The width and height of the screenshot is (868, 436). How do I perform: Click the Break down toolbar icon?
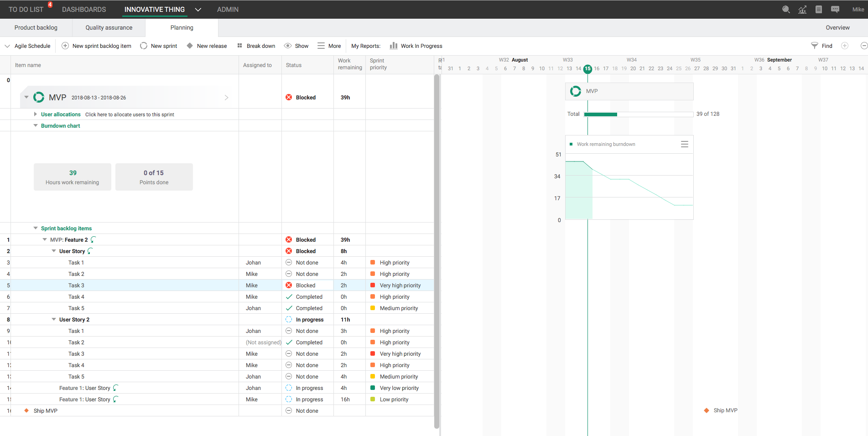click(239, 46)
